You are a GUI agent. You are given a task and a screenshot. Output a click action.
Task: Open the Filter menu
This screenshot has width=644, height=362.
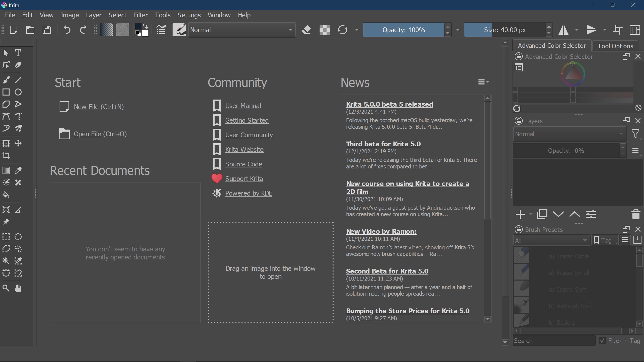click(x=140, y=15)
